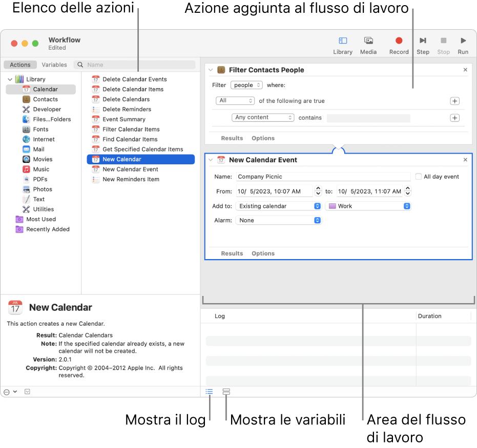This screenshot has width=477, height=448.
Task: Run the workflow with the Run button
Action: [463, 46]
